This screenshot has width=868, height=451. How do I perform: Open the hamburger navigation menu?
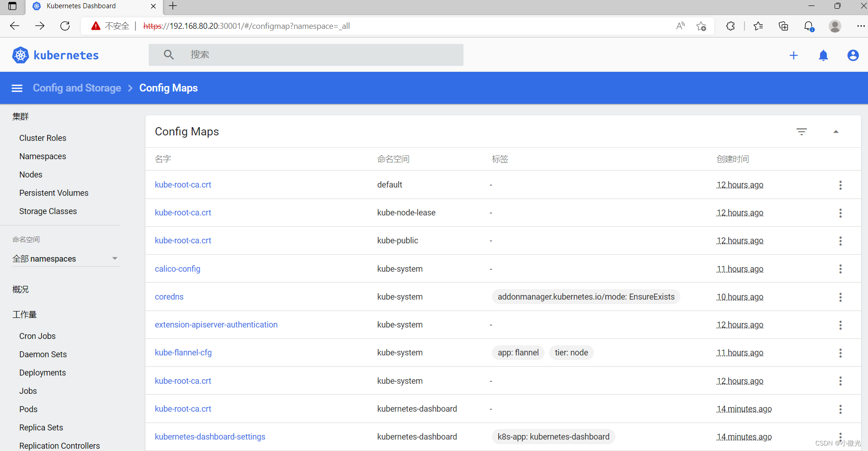[x=17, y=88]
